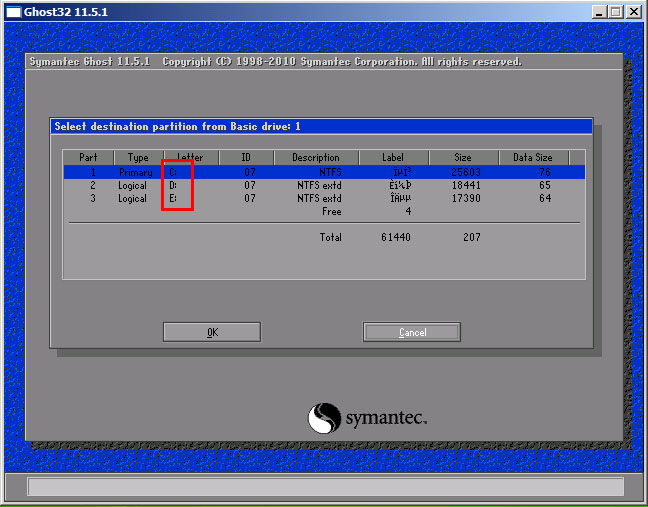Click the Size column header

click(x=463, y=158)
